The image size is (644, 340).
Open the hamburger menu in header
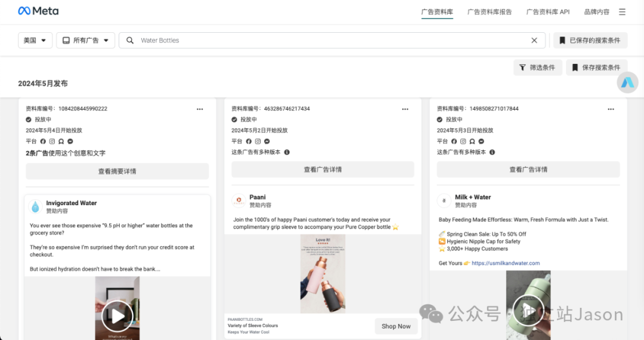click(x=622, y=12)
